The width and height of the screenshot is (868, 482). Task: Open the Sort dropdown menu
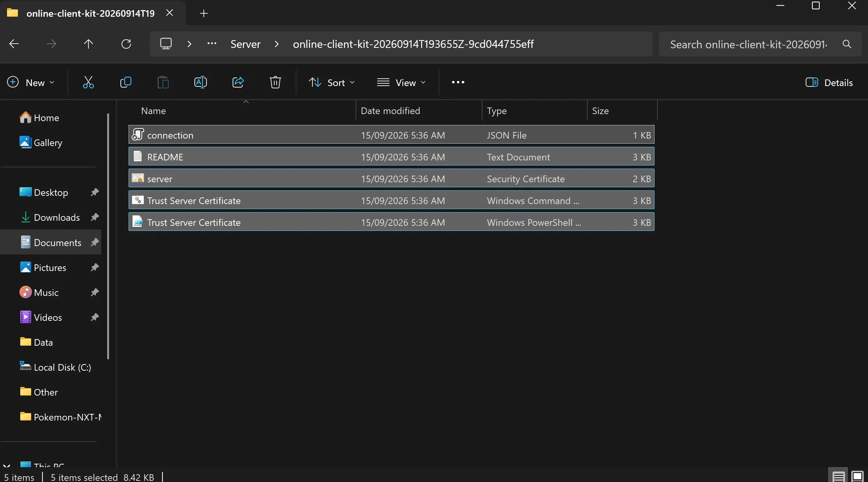tap(332, 83)
